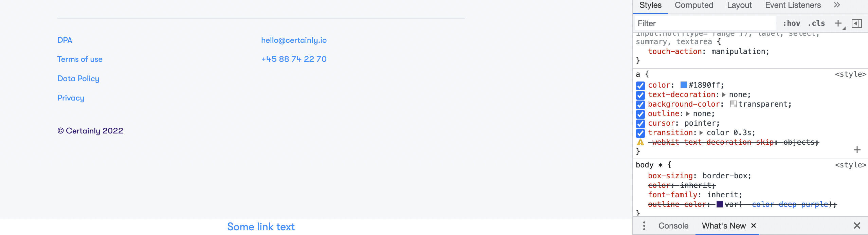Viewport: 868px width, 235px height.
Task: Click the webkit-text-decoration-skip warning icon
Action: pos(640,142)
